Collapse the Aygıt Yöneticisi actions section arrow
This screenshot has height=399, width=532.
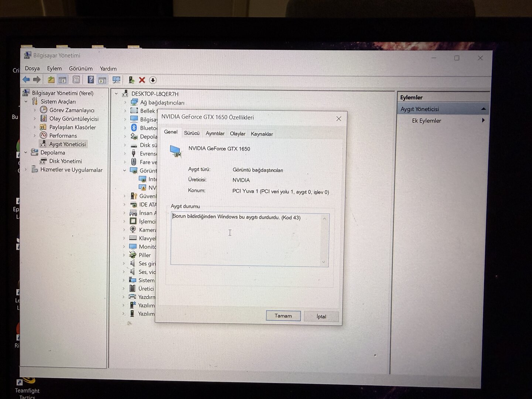(483, 109)
